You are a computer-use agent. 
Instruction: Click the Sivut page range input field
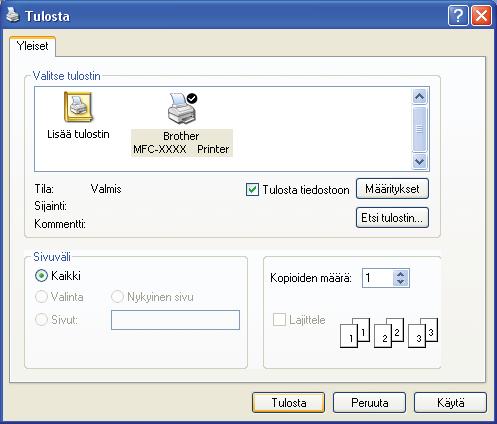pyautogui.click(x=175, y=320)
